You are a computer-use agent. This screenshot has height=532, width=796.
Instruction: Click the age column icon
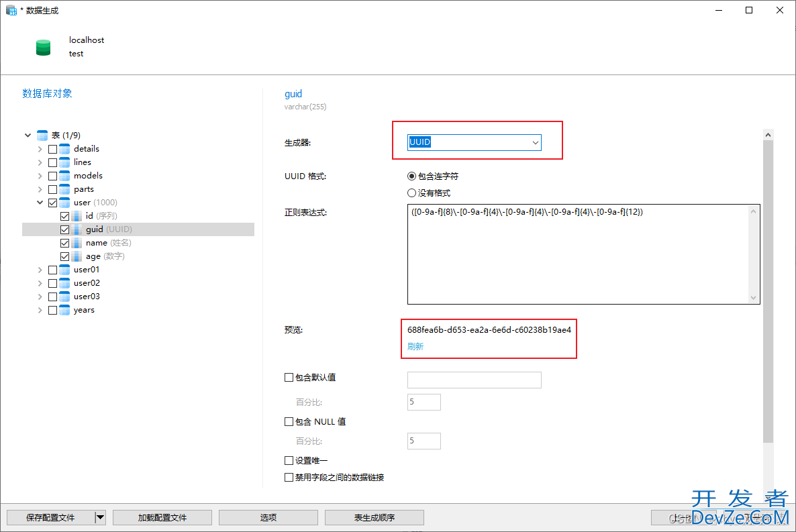click(76, 256)
